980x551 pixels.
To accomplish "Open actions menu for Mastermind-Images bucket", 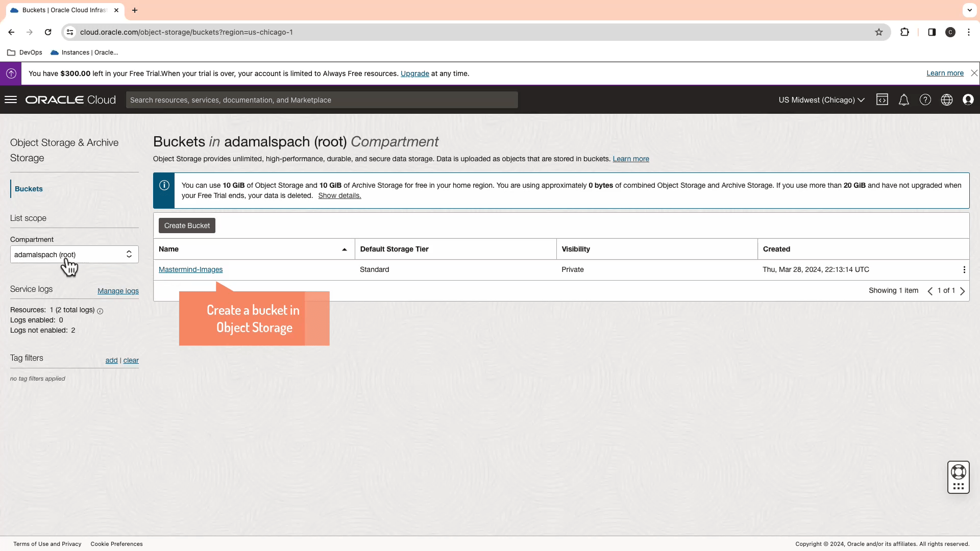I will (964, 269).
